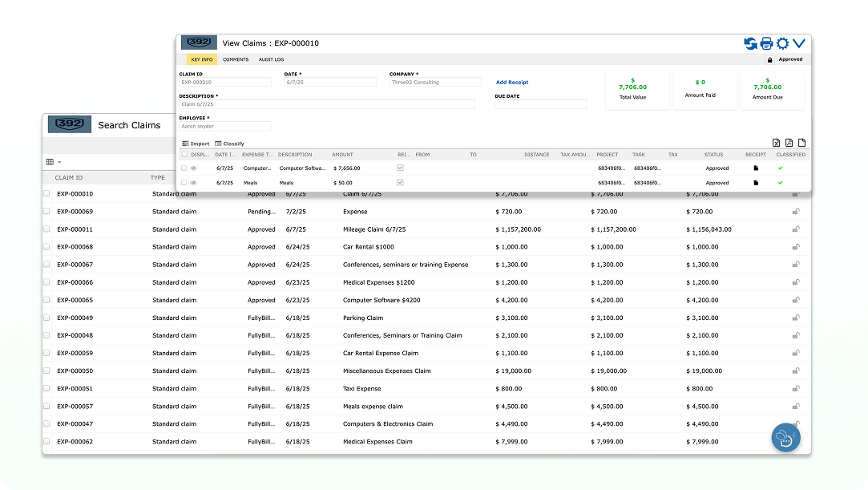Export expense lines to PDF
Viewport: 868px width, 490px height.
(789, 143)
